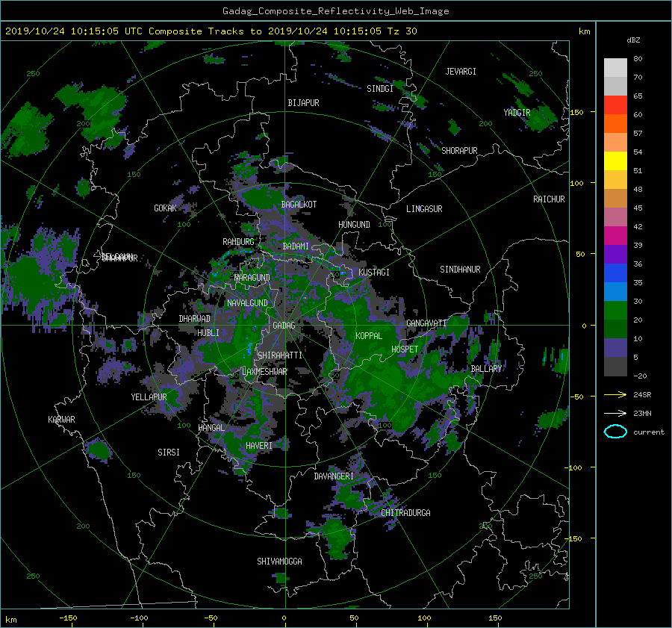Click the 'Gadag_Composite_Reflectivity_Web_Image' title text

(x=335, y=11)
